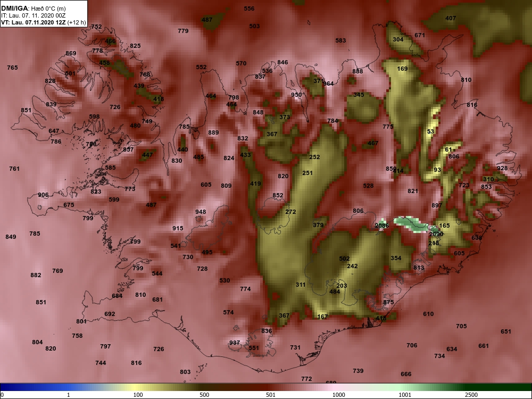Image resolution: width=532 pixels, height=399 pixels.
Task: Select the map value 165
Action: click(x=444, y=226)
